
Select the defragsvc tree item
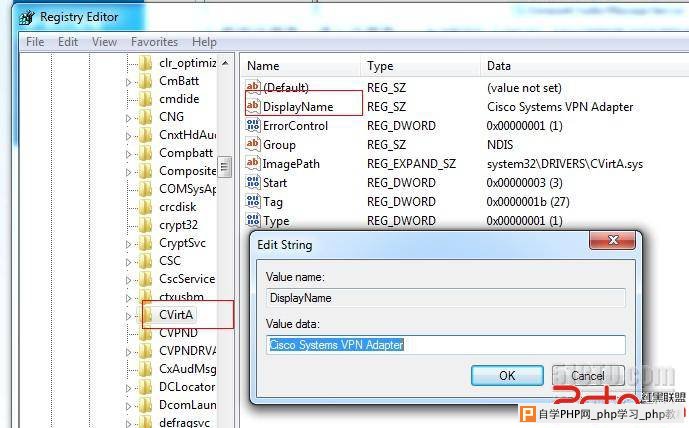click(x=184, y=423)
